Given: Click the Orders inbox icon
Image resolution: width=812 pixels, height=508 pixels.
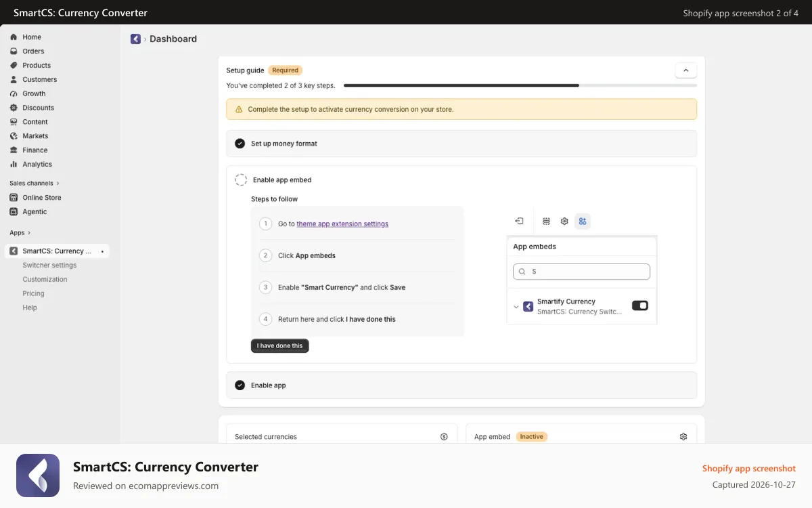Looking at the screenshot, I should (14, 51).
